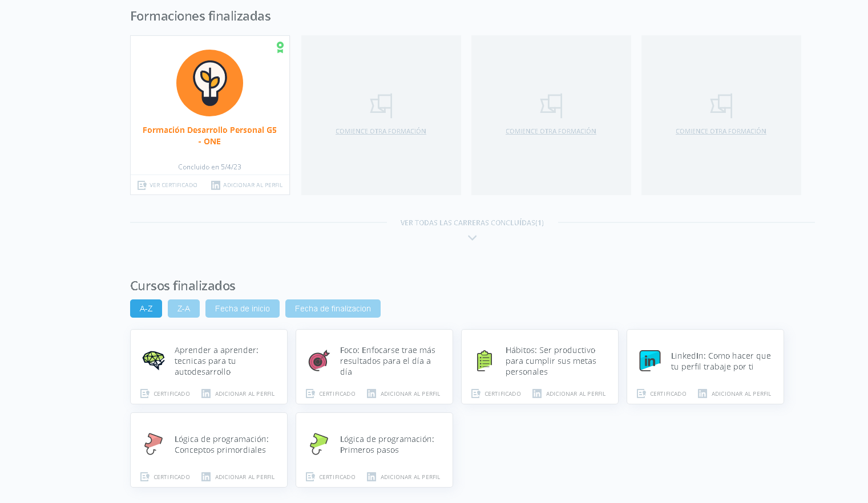The image size is (868, 503).
Task: Open CERTIFICADO link for Aprender a aprender
Action: tap(172, 394)
